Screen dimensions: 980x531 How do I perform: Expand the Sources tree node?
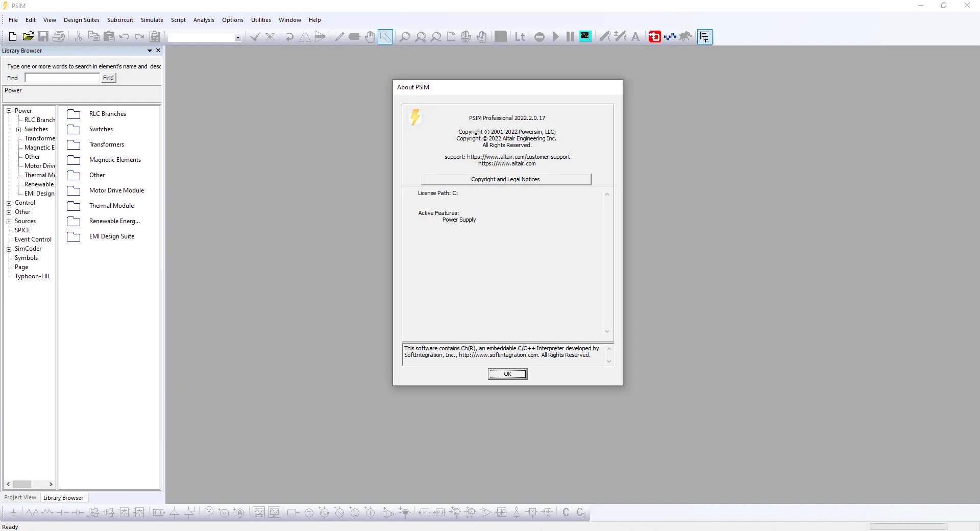click(9, 222)
